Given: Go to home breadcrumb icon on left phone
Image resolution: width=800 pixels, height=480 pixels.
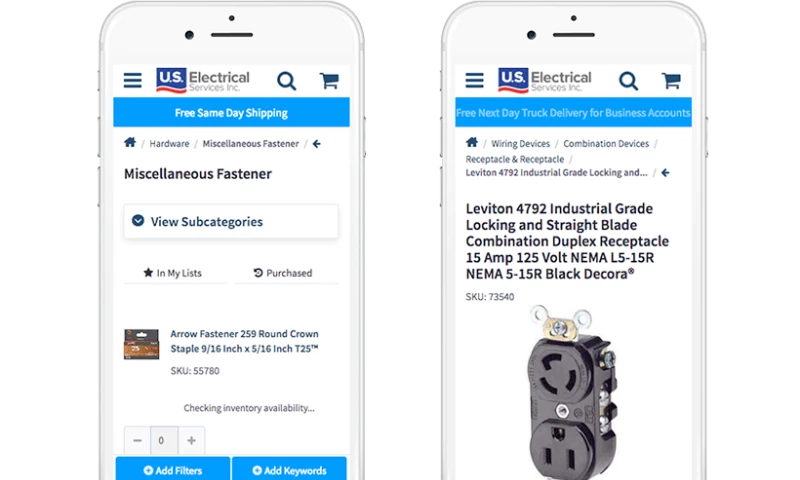Looking at the screenshot, I should [130, 142].
